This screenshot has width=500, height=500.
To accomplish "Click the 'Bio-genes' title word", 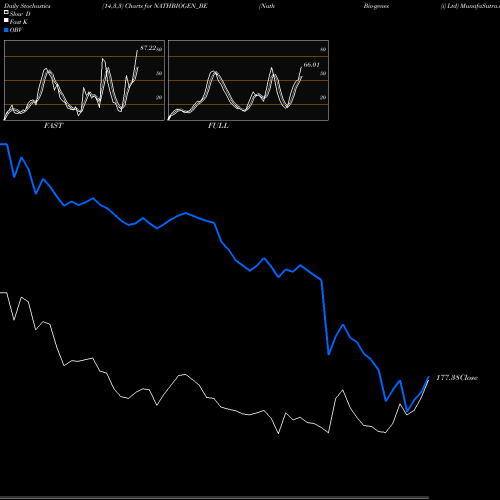I will [376, 6].
